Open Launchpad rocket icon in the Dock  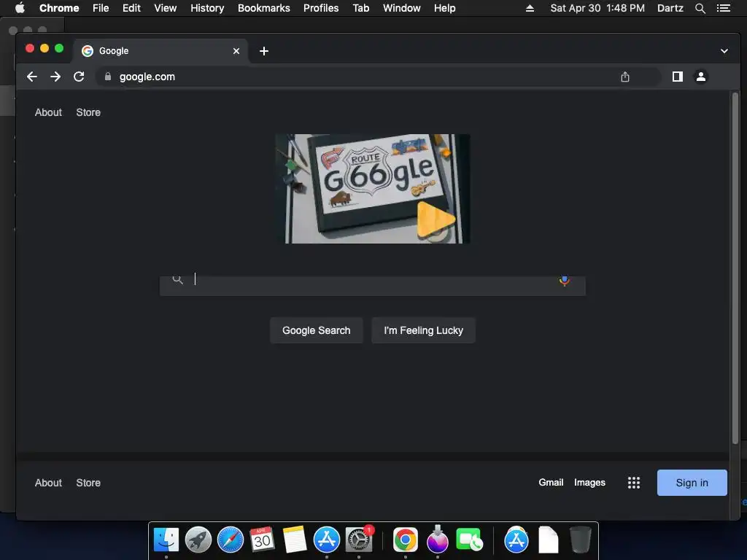(x=198, y=540)
